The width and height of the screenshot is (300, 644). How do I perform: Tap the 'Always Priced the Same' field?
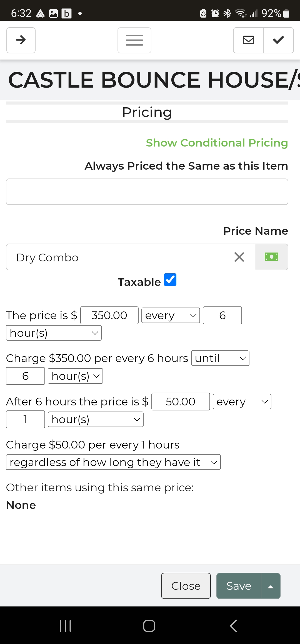pos(147,192)
